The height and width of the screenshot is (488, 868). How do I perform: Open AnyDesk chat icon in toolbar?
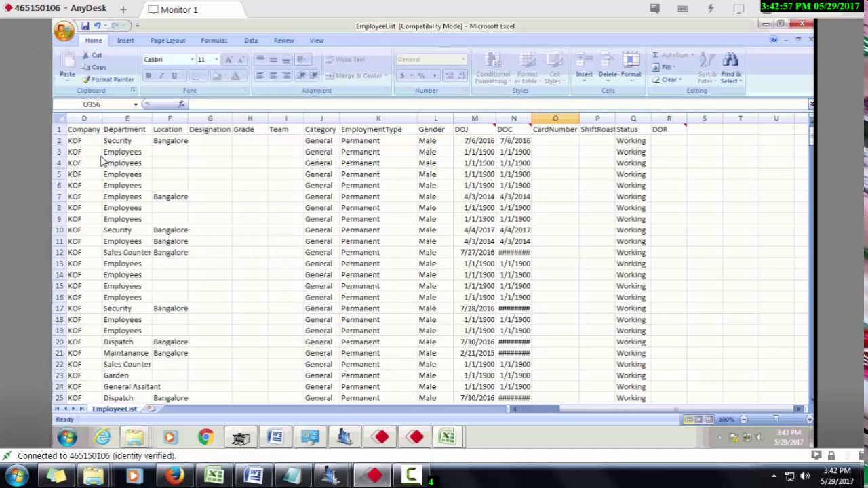pyautogui.click(x=654, y=9)
